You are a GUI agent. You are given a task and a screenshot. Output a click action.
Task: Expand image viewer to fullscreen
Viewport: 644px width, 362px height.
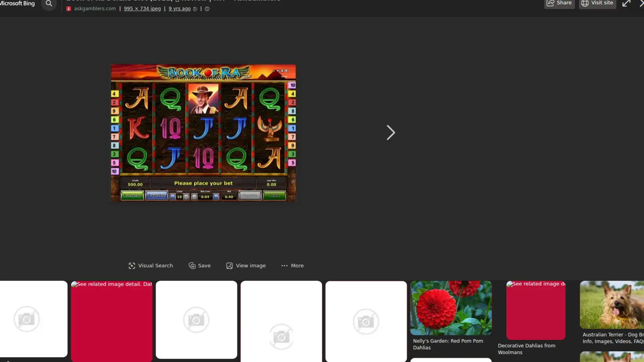coord(627,3)
